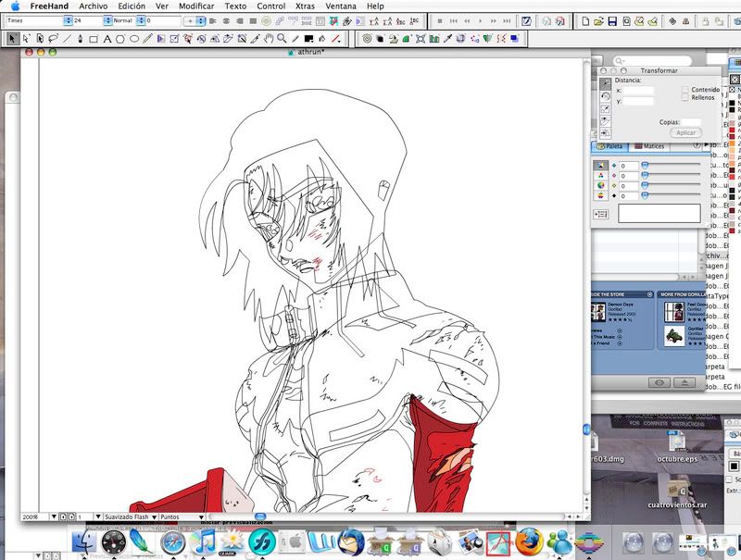The width and height of the screenshot is (741, 560).
Task: Open the page number dropdown
Action: tap(98, 517)
